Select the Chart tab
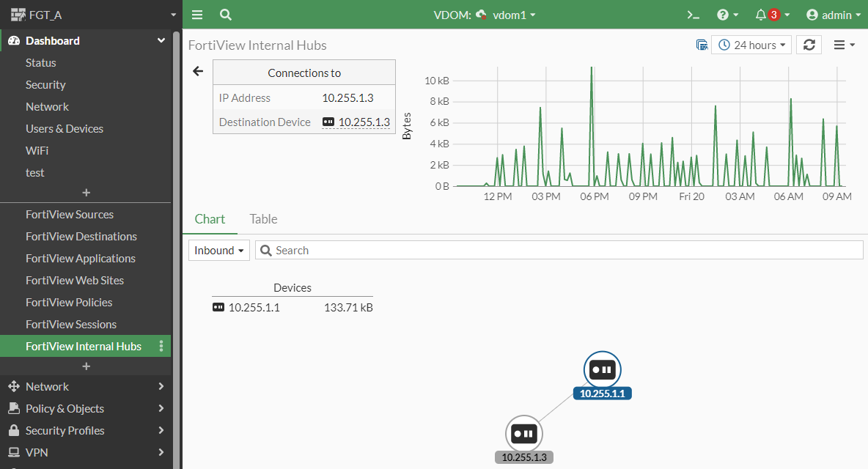Screen dimensions: 868x469 click(210, 219)
